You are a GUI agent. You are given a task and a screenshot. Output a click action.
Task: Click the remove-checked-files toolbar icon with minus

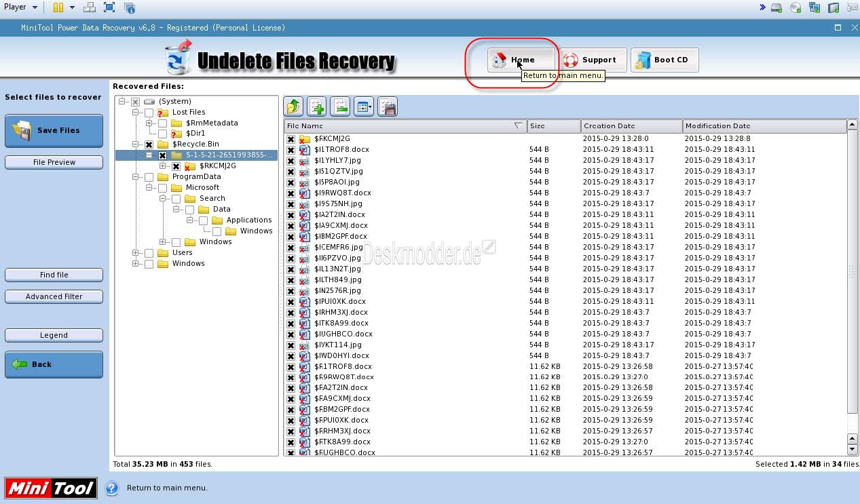coord(340,106)
